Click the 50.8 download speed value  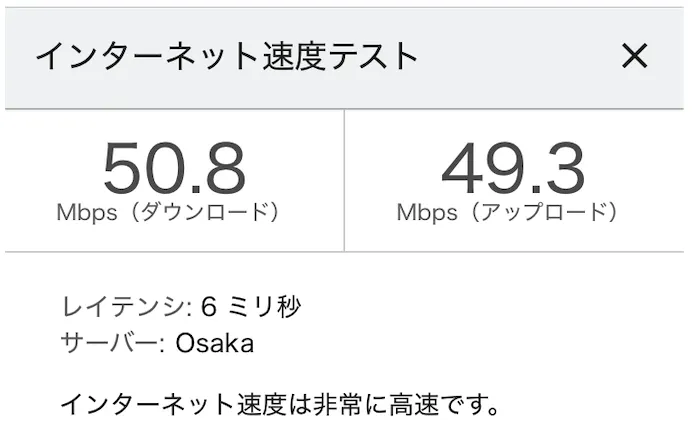click(174, 168)
